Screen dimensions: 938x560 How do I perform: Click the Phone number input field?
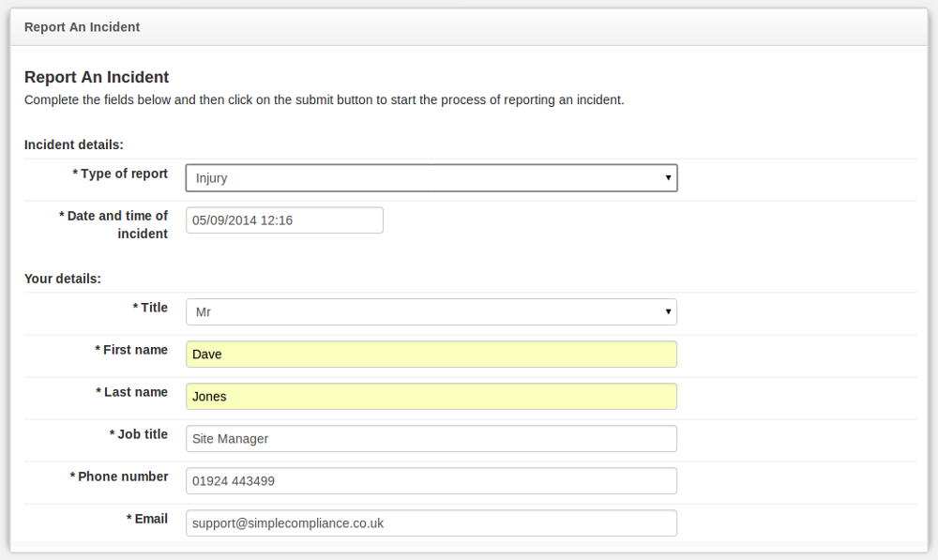pyautogui.click(x=431, y=481)
